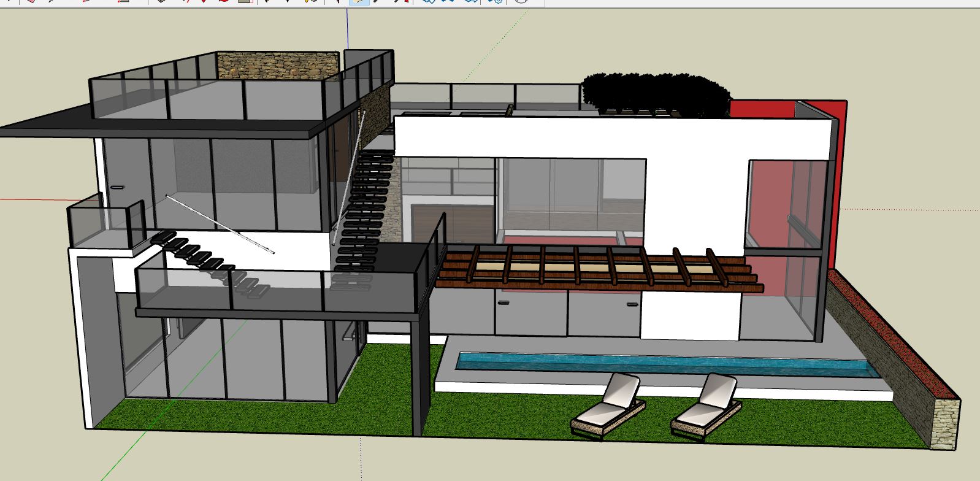This screenshot has height=481, width=980.
Task: Click the large white upper facade wall
Action: pyautogui.click(x=613, y=138)
